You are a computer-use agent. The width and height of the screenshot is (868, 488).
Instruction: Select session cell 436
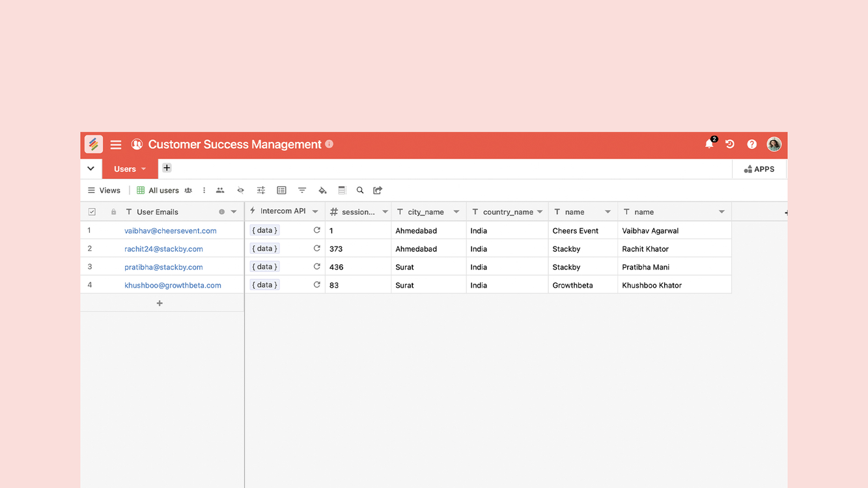pos(358,267)
